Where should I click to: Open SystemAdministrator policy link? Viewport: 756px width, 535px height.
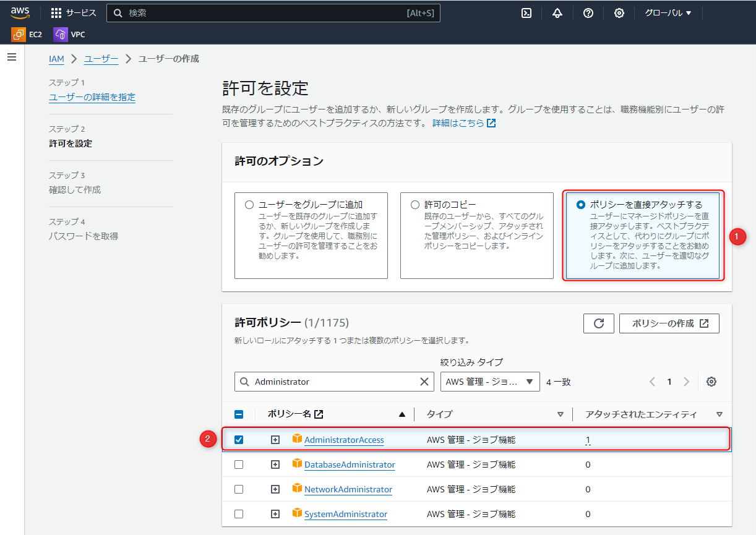346,514
